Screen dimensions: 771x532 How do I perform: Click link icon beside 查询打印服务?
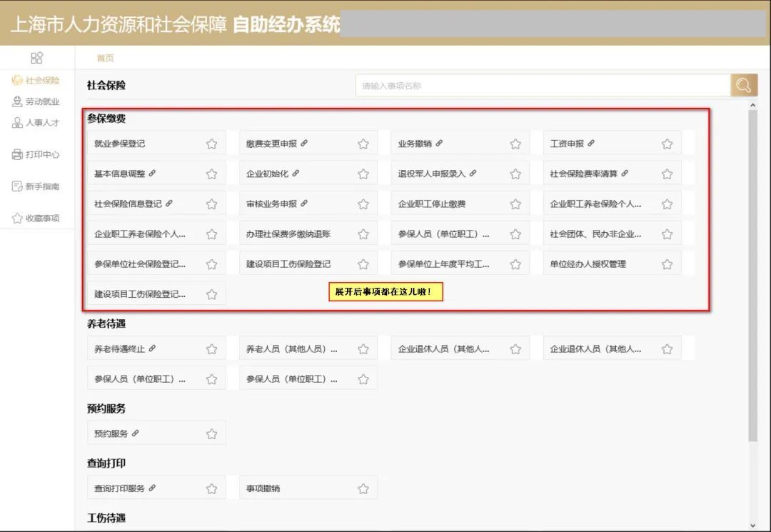coord(153,488)
